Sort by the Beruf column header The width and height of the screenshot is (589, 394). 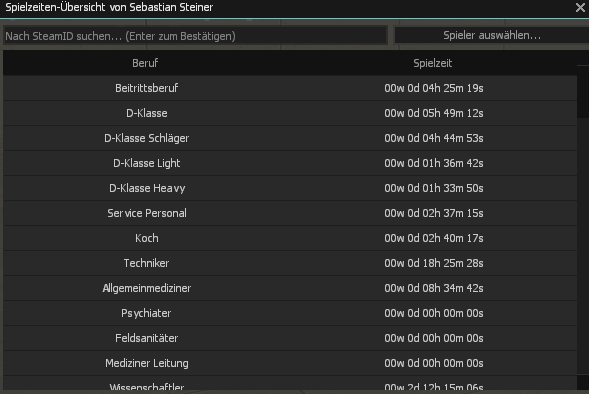click(x=145, y=63)
